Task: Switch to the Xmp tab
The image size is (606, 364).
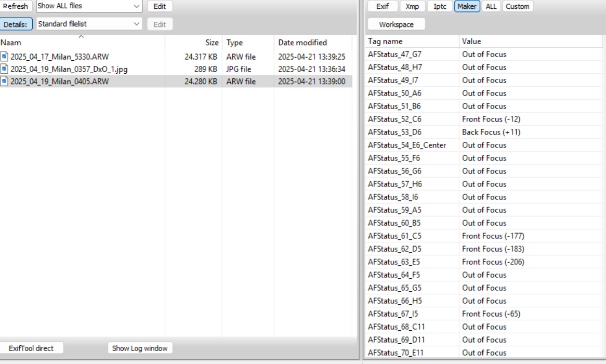Action: pyautogui.click(x=412, y=6)
